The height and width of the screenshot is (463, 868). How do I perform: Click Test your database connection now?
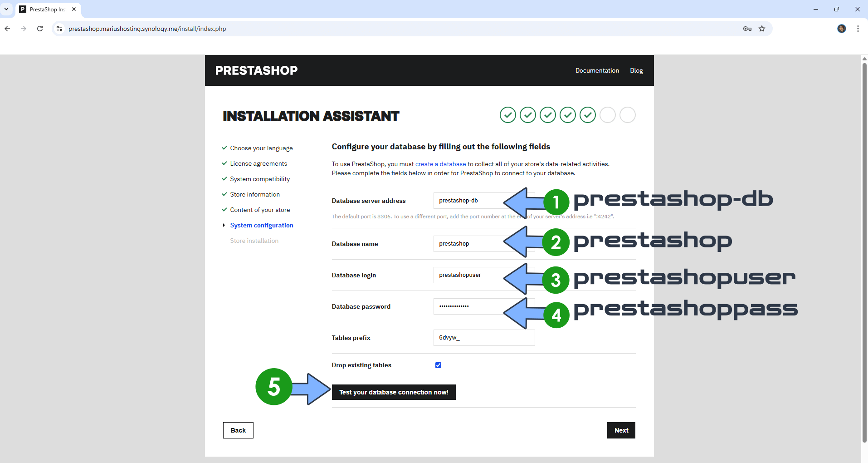click(393, 392)
